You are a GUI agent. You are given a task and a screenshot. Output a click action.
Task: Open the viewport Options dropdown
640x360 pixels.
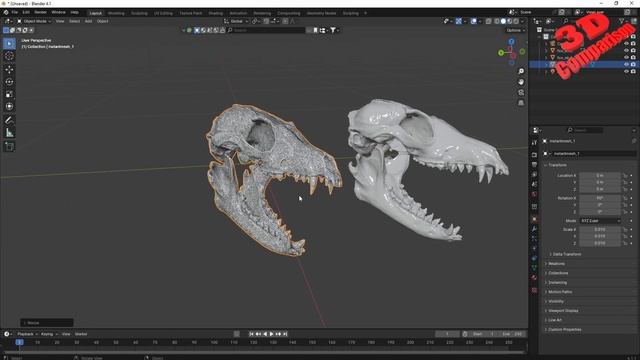click(516, 30)
